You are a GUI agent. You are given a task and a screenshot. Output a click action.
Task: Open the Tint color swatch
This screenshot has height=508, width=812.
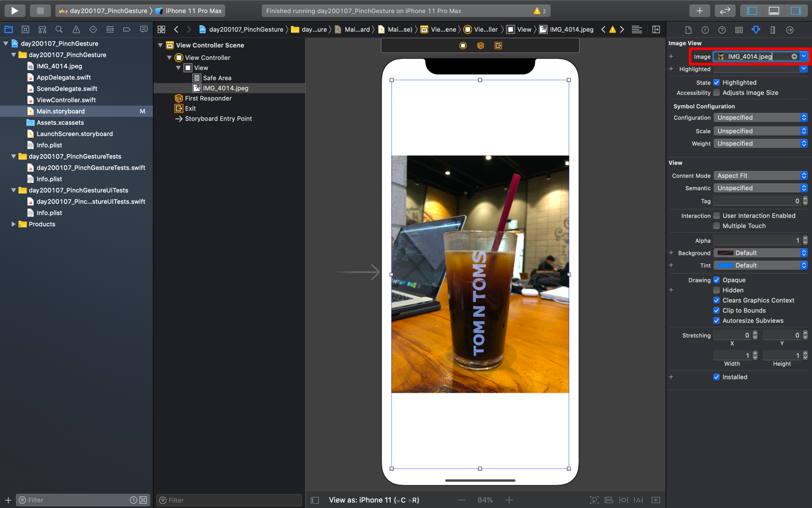[725, 266]
